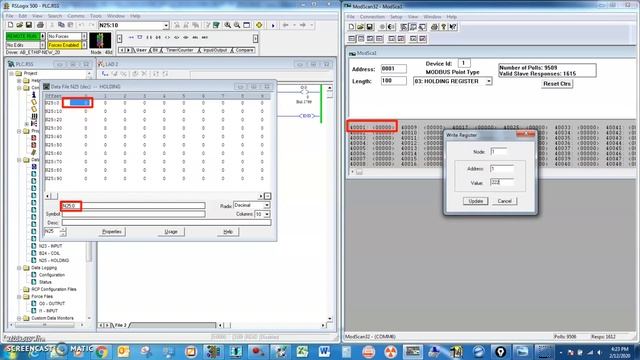Click the Outlook icon in the taskbar
This screenshot has width=640, height=360.
tap(123, 351)
